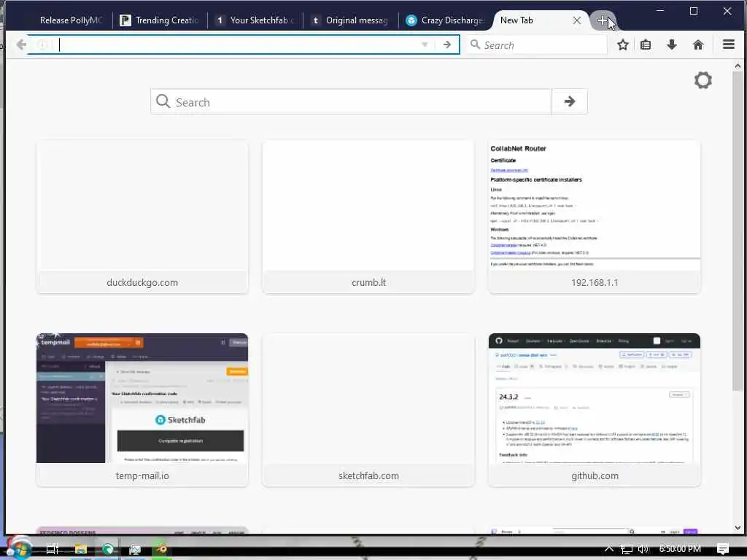Switch to Your Sketchfab tab
Viewport: 747px width, 560px height.
click(x=255, y=20)
